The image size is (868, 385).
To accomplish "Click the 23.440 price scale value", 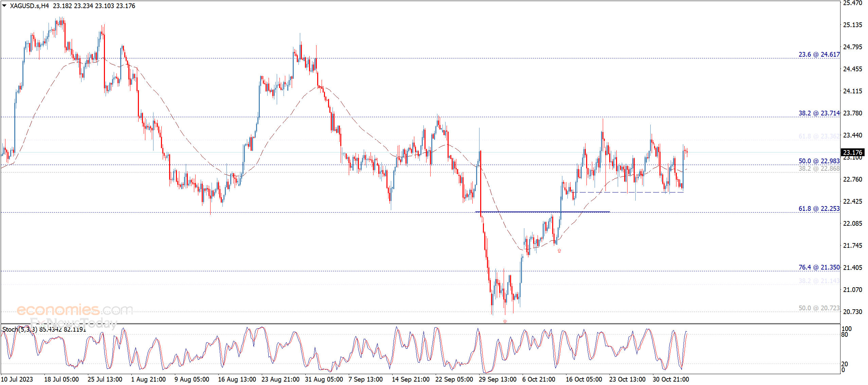I will [852, 135].
